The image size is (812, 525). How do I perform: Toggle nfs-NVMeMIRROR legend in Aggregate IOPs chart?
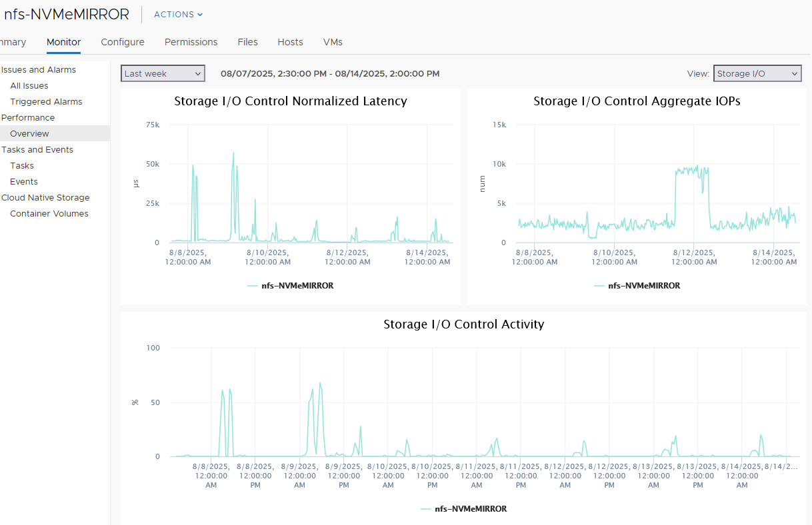coord(637,285)
